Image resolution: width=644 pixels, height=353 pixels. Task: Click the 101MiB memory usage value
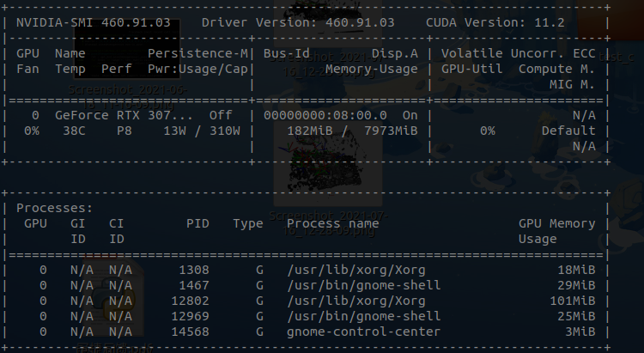pyautogui.click(x=573, y=301)
